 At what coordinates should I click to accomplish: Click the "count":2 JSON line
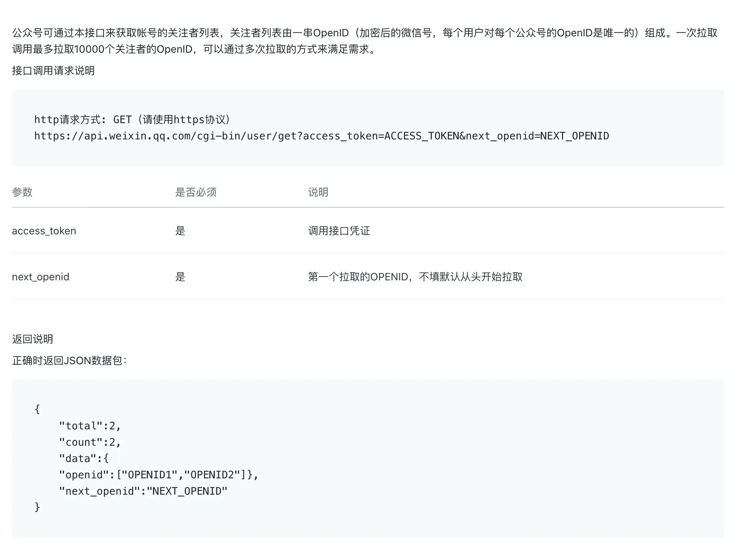90,442
